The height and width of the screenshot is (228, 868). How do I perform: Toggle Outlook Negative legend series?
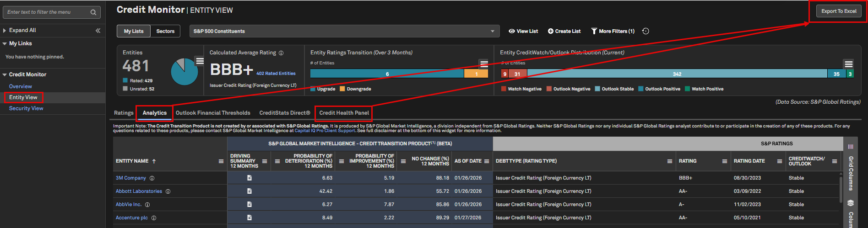pyautogui.click(x=569, y=89)
